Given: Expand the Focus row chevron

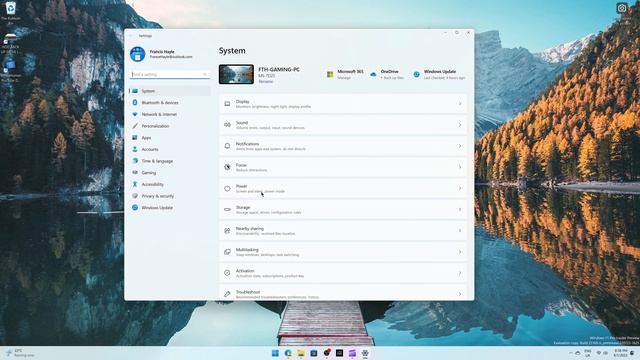Looking at the screenshot, I should point(460,167).
